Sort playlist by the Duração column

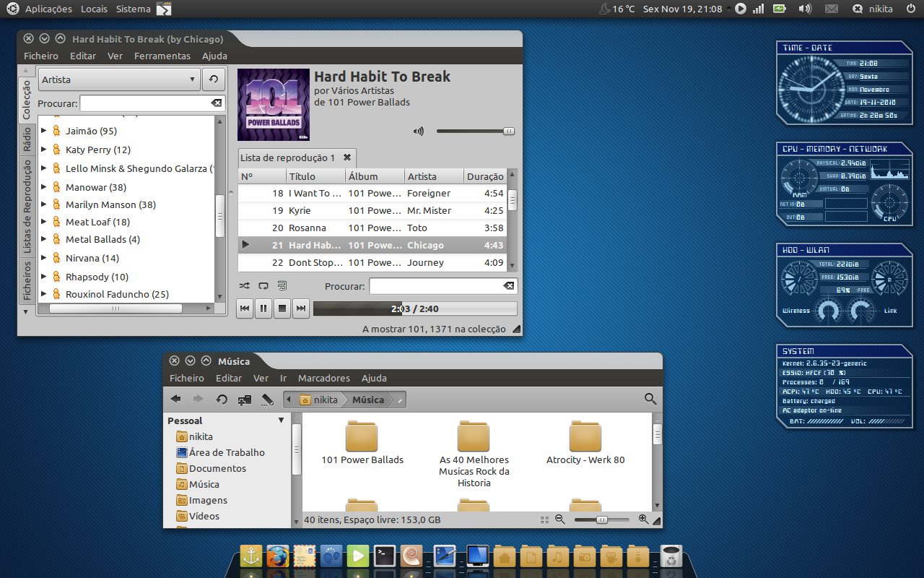coord(485,176)
